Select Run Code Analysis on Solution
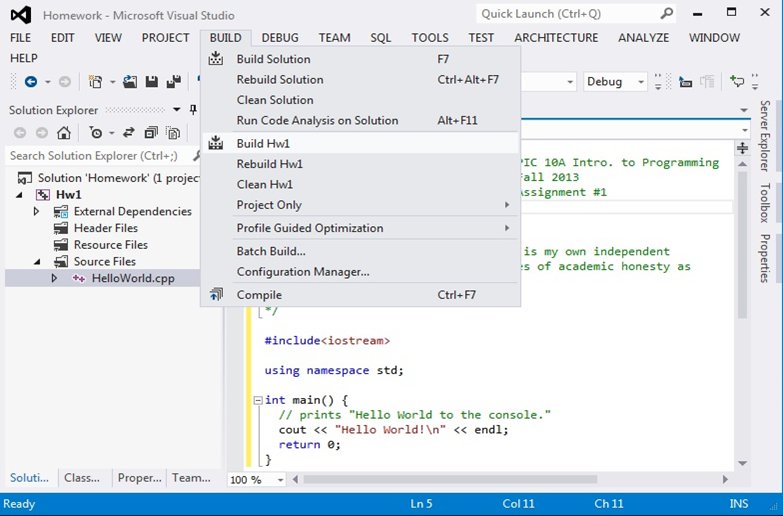Image resolution: width=783 pixels, height=516 pixels. pyautogui.click(x=360, y=120)
